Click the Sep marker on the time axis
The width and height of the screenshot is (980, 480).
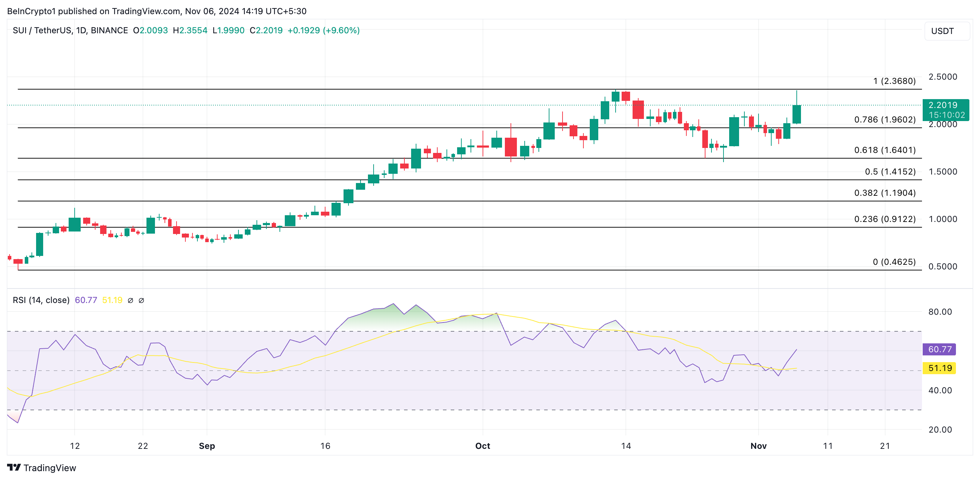pos(207,446)
